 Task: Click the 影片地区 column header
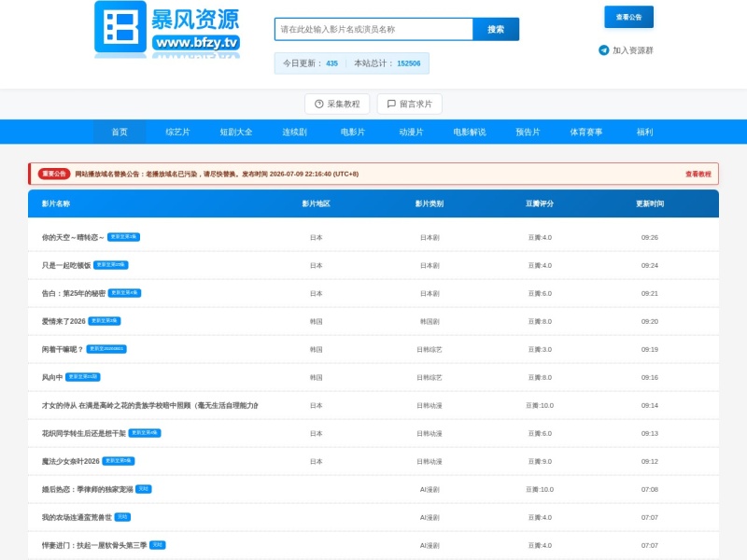tap(316, 203)
